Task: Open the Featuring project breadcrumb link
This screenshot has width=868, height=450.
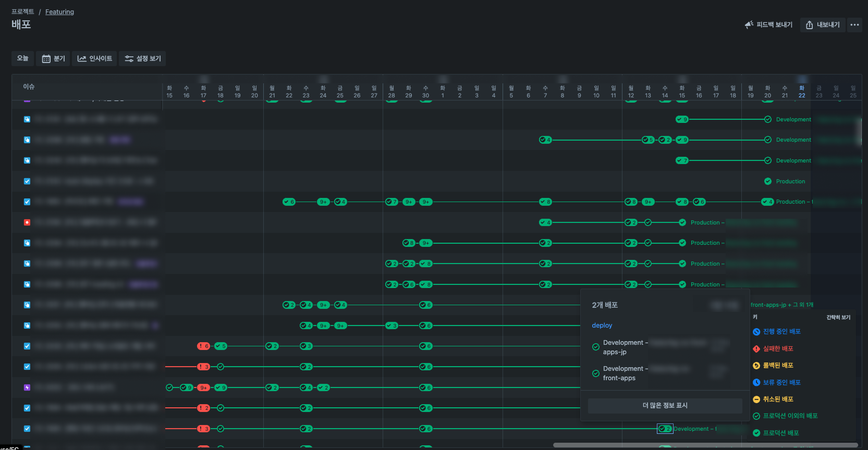Action: pos(59,11)
